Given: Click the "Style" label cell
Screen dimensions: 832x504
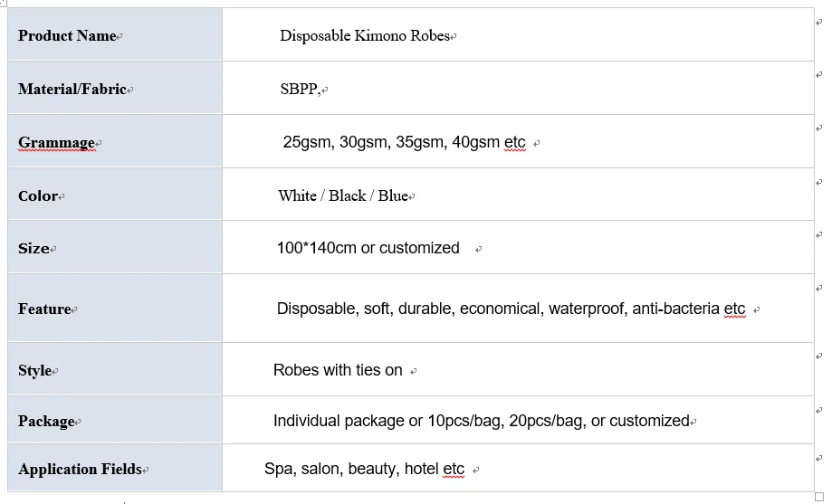Looking at the screenshot, I should (34, 371).
